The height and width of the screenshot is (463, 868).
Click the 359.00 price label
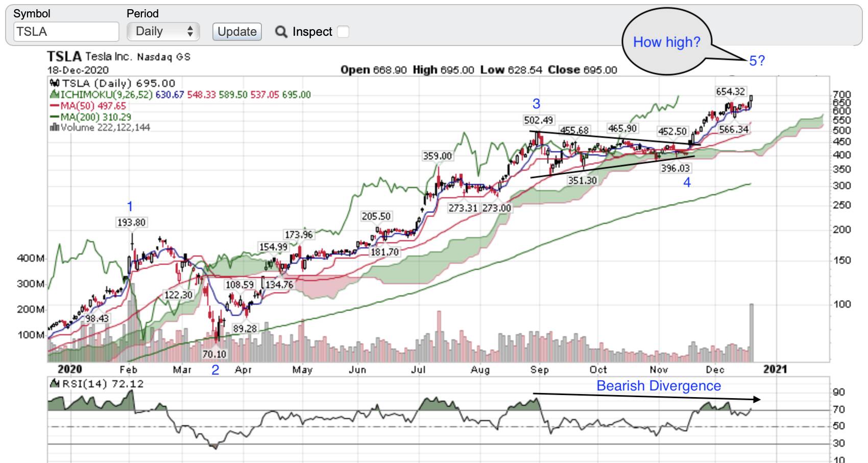click(438, 156)
